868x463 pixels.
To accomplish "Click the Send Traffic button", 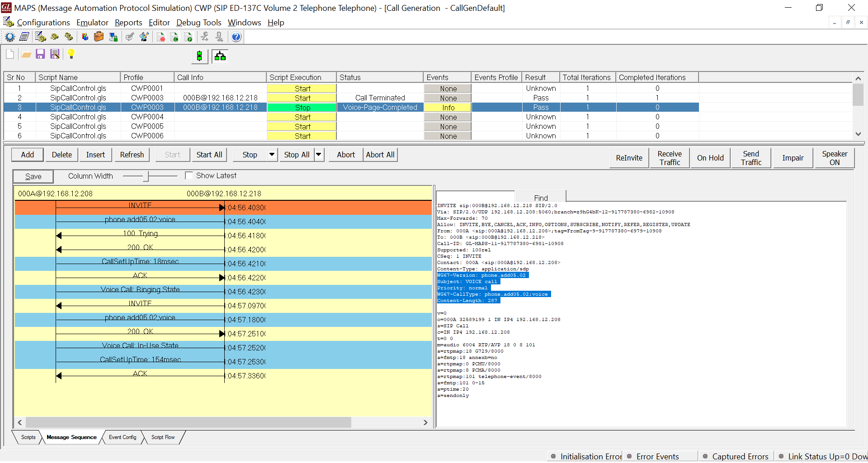I will click(751, 158).
